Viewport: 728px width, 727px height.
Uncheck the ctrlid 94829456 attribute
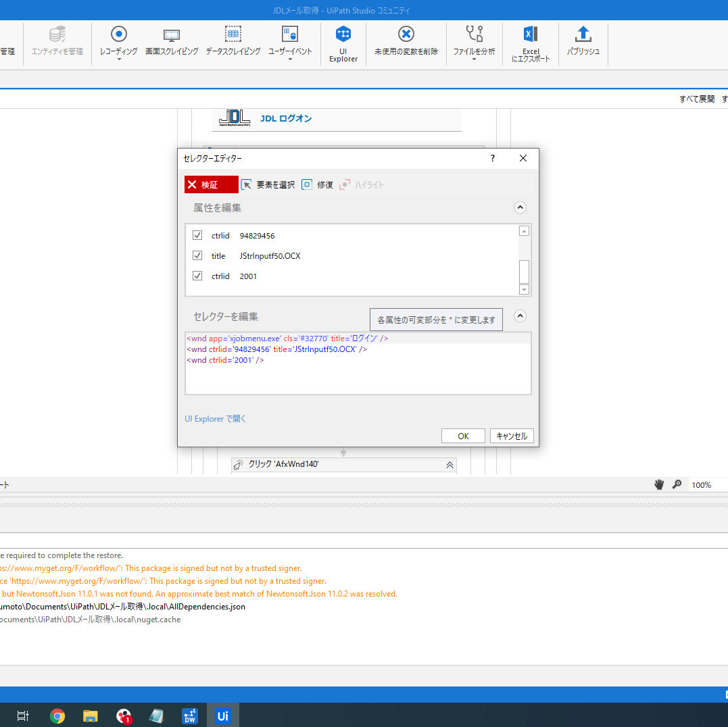[197, 235]
